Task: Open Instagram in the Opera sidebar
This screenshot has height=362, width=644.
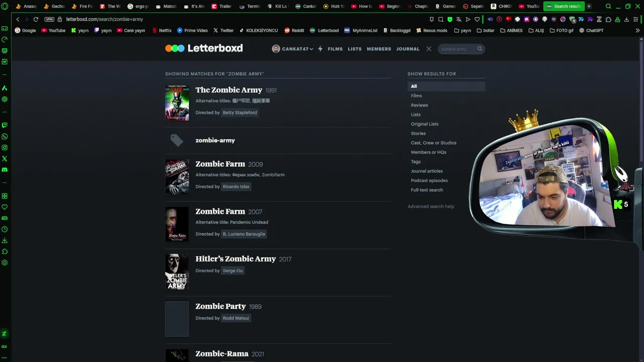Action: pyautogui.click(x=5, y=147)
